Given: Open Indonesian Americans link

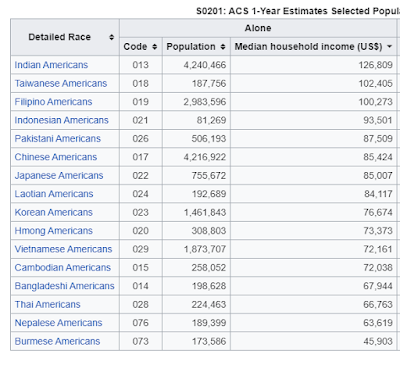Looking at the screenshot, I should tap(62, 120).
